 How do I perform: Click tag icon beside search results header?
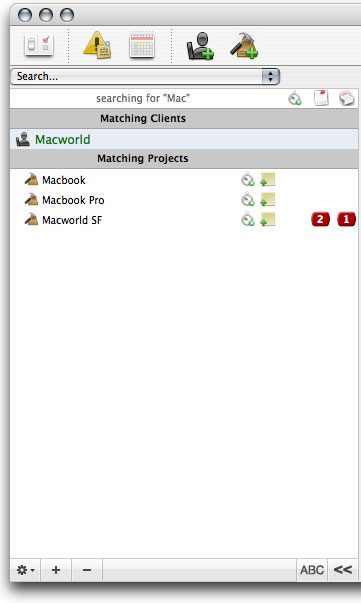coord(346,98)
